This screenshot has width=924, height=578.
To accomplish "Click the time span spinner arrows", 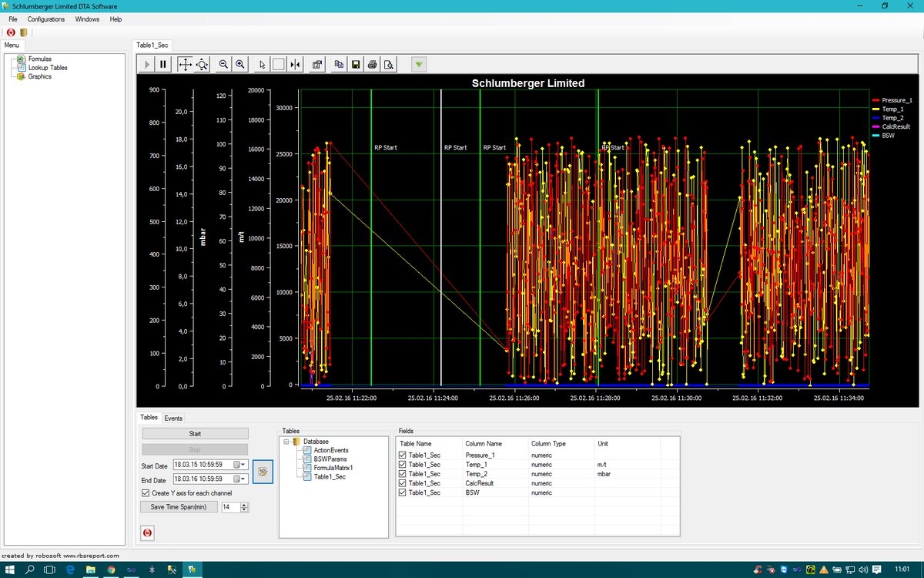I will pos(244,507).
